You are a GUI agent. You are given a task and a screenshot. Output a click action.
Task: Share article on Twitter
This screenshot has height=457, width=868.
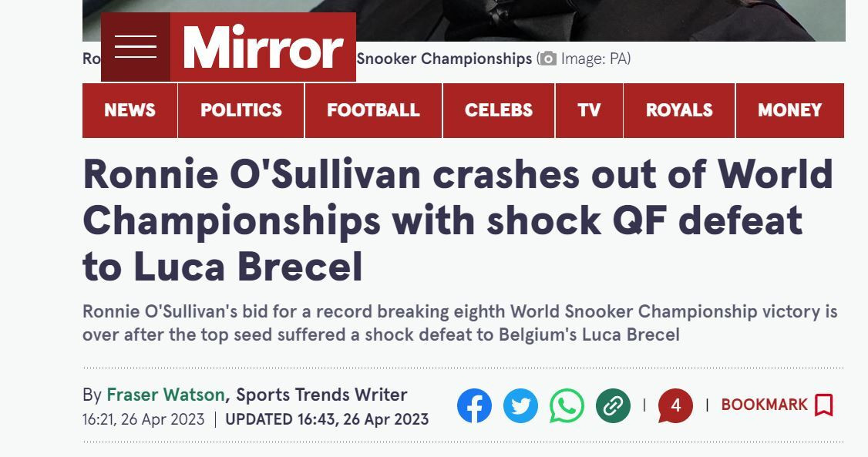(x=520, y=405)
